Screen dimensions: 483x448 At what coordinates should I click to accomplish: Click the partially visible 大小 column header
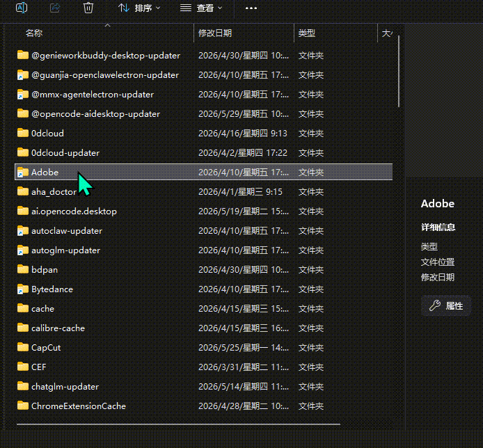point(387,33)
